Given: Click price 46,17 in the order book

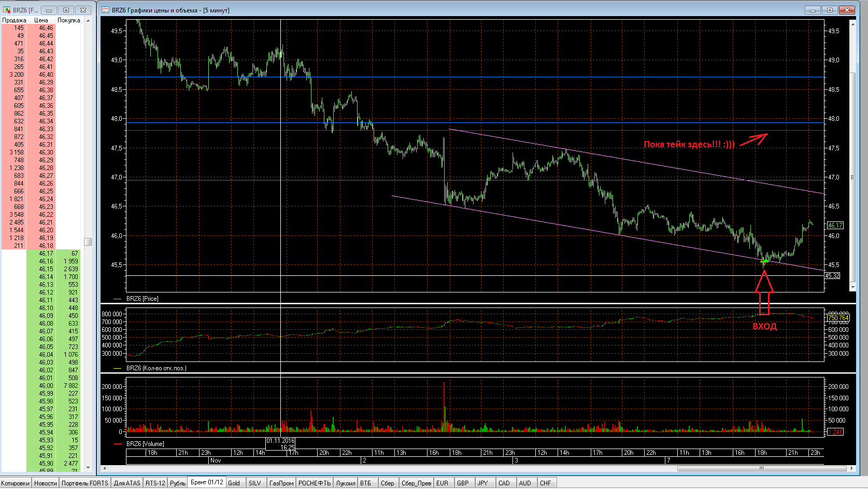Looking at the screenshot, I should (46, 254).
